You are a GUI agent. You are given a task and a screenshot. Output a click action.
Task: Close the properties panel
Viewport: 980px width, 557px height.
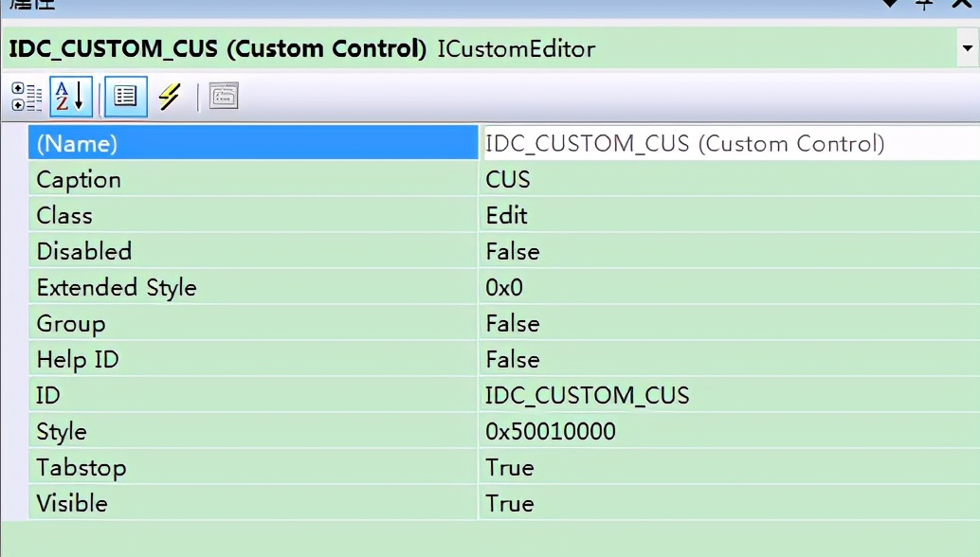pyautogui.click(x=961, y=4)
